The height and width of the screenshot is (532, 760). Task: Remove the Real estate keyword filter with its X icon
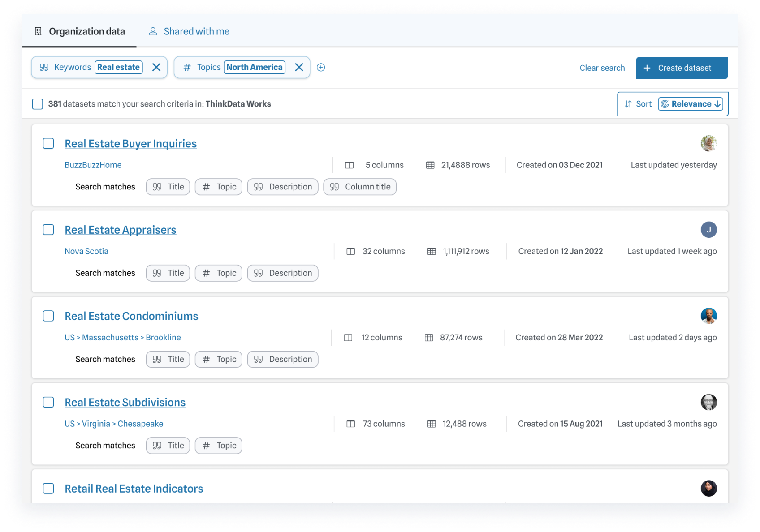pos(156,67)
